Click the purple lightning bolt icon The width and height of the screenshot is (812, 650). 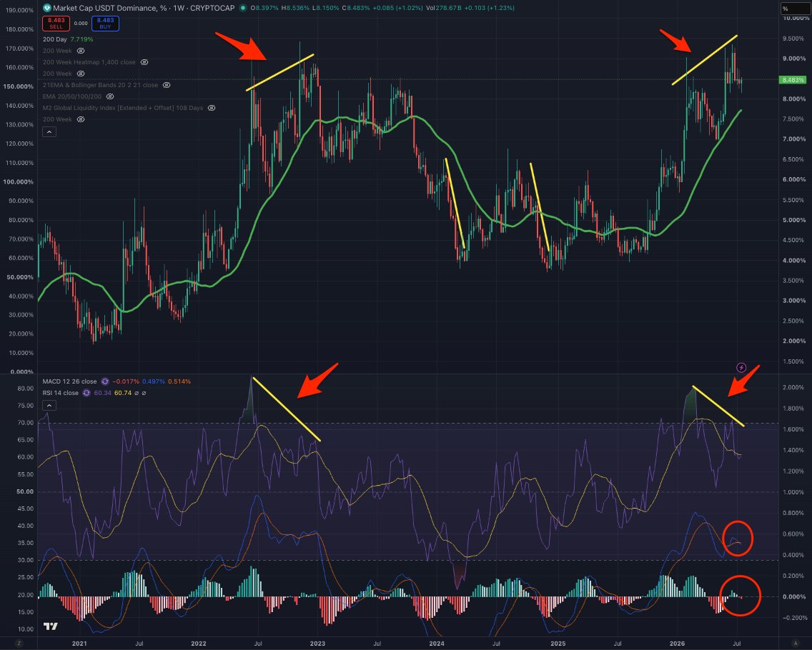pos(741,367)
